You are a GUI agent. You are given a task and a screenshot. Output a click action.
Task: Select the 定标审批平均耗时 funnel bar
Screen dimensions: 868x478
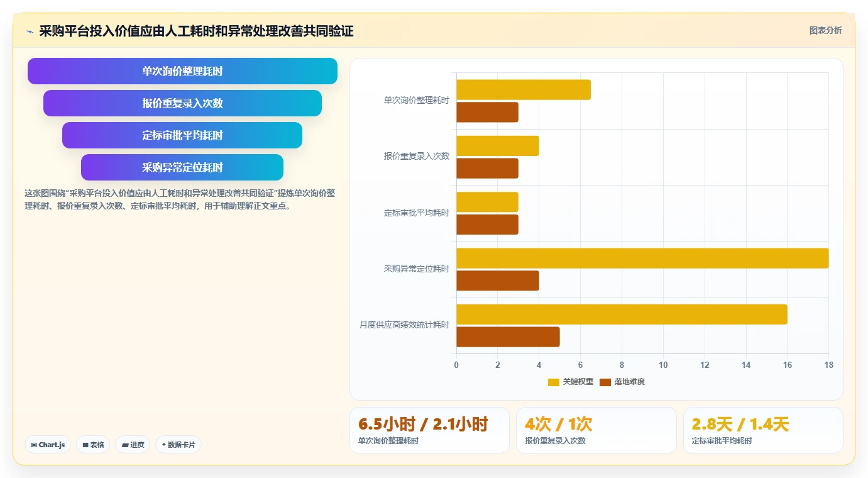182,135
